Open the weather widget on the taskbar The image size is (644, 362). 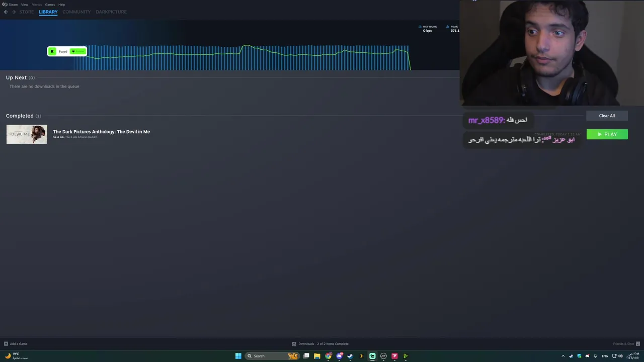coord(17,356)
